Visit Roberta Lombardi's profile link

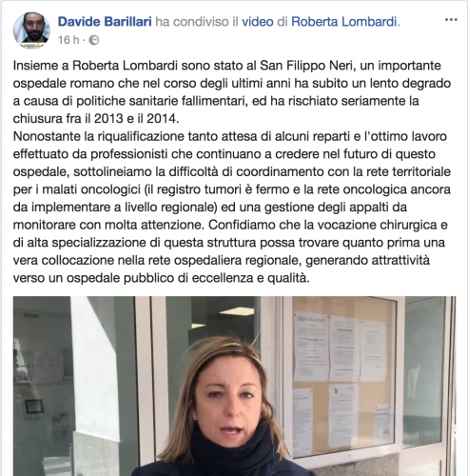pyautogui.click(x=344, y=22)
